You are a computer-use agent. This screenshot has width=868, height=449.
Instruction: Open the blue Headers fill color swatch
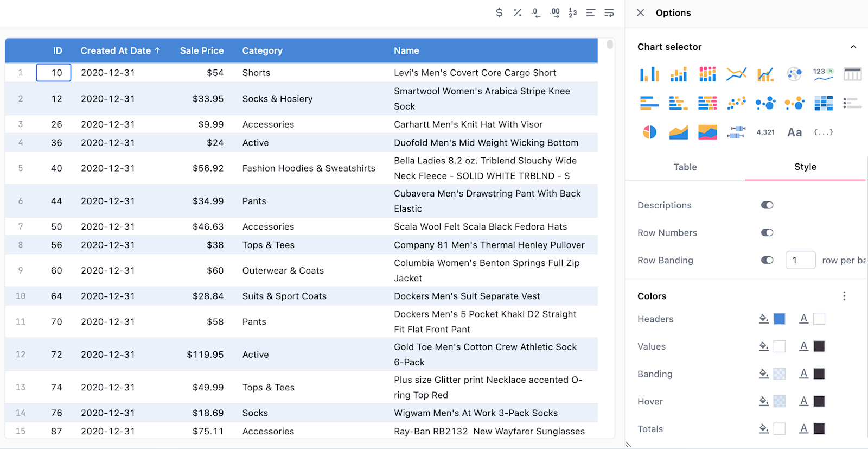pos(779,319)
